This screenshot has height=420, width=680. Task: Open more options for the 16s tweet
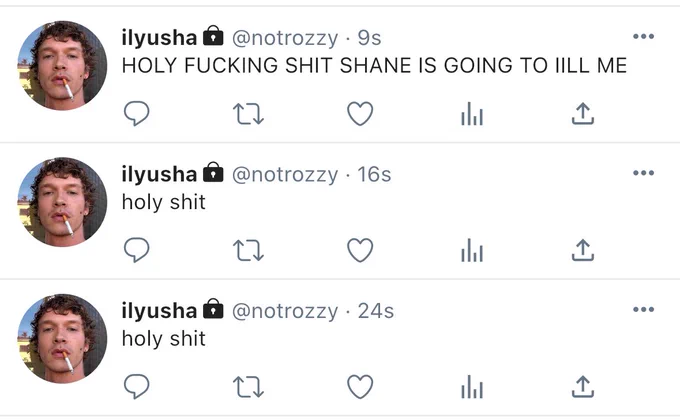[644, 173]
